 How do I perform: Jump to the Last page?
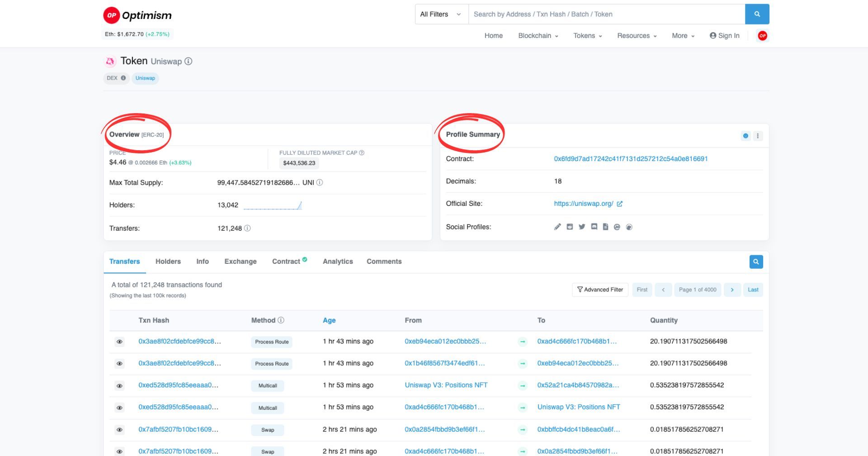(x=753, y=290)
